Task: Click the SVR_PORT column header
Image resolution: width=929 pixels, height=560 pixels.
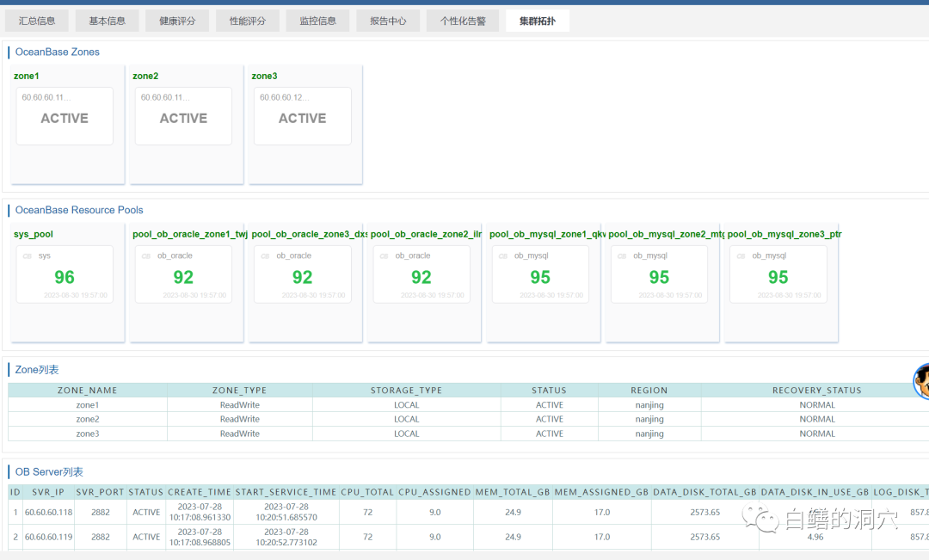Action: click(x=100, y=492)
